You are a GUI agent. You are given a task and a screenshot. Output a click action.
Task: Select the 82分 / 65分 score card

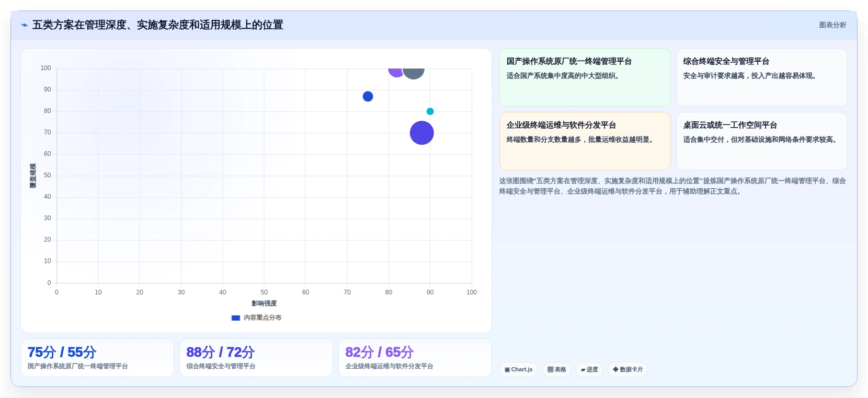click(x=415, y=358)
